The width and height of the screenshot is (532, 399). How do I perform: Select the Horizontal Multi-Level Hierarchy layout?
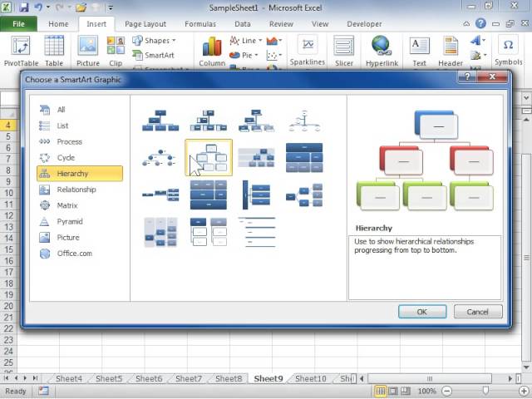[x=256, y=195]
